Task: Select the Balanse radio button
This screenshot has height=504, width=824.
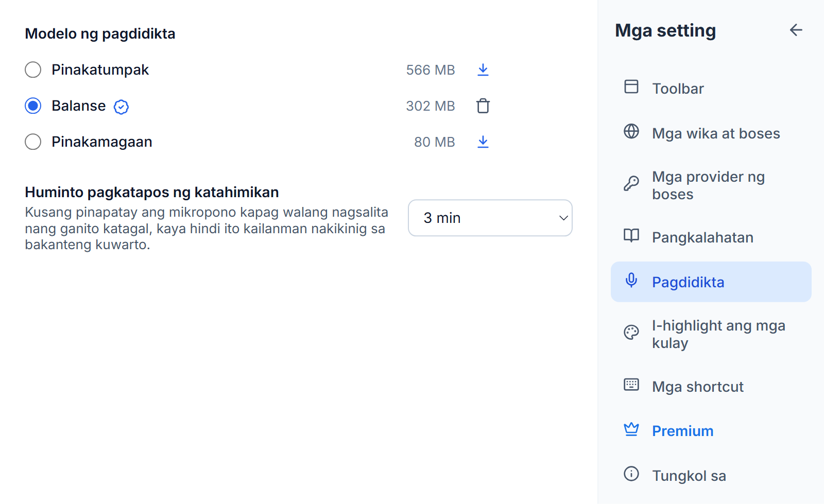Action: (33, 106)
